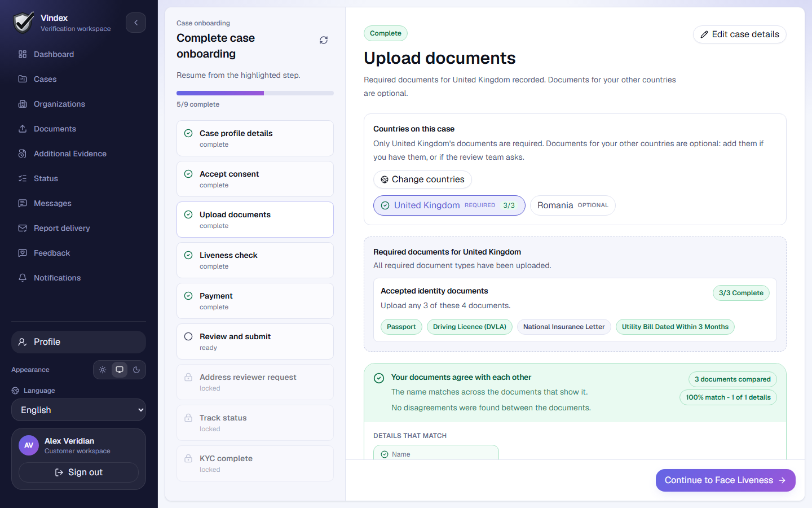The width and height of the screenshot is (812, 508).
Task: Click the KYC complete lock icon
Action: 188,458
